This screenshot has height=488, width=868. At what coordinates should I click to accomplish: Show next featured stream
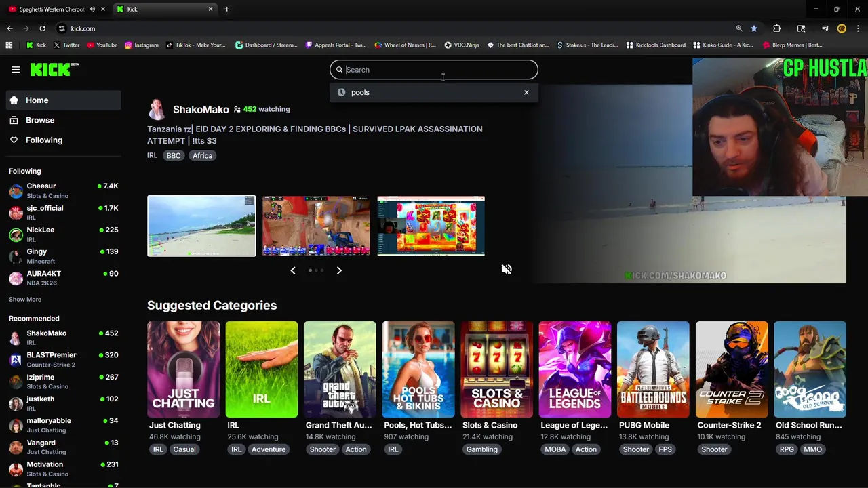tap(339, 270)
